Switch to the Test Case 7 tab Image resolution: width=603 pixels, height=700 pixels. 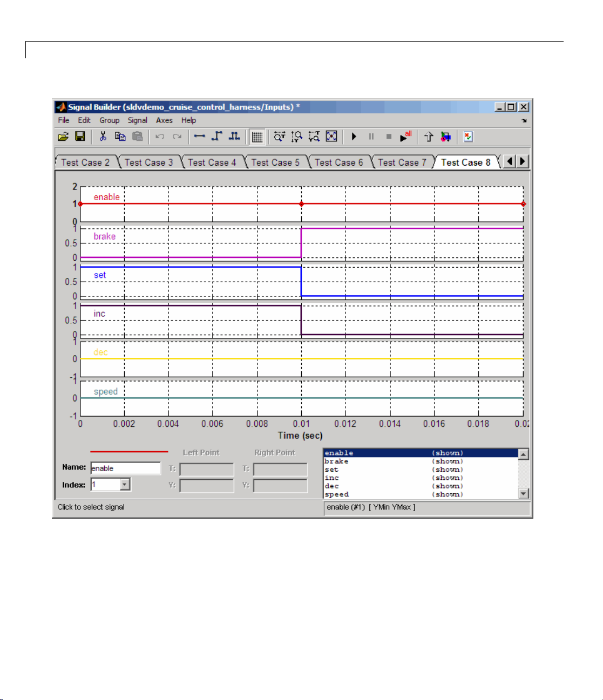(x=402, y=162)
